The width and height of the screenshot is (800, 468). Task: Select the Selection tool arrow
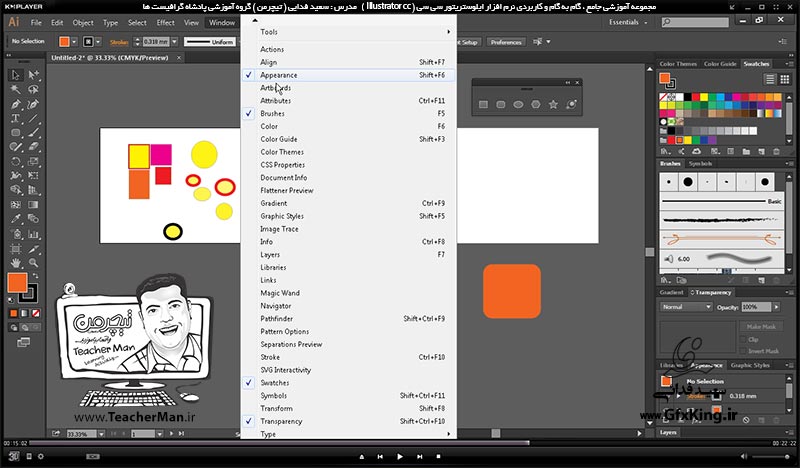(16, 75)
